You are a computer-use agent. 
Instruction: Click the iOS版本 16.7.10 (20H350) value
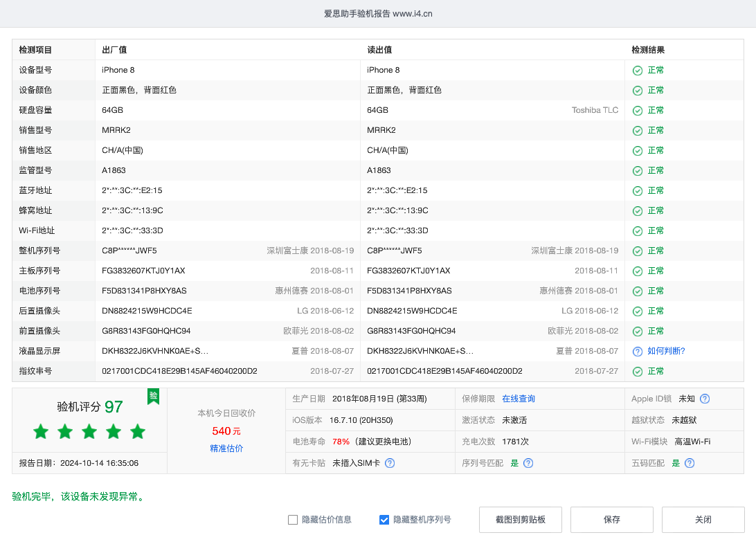(361, 420)
